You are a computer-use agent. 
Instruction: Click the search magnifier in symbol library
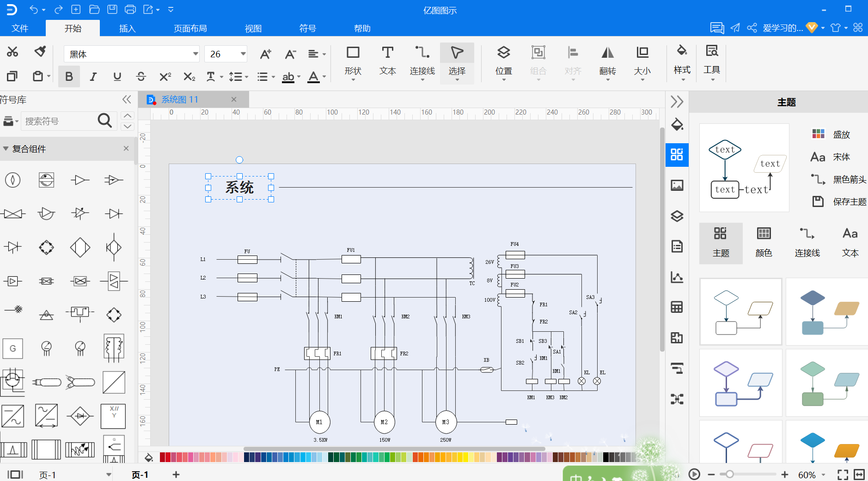(105, 121)
